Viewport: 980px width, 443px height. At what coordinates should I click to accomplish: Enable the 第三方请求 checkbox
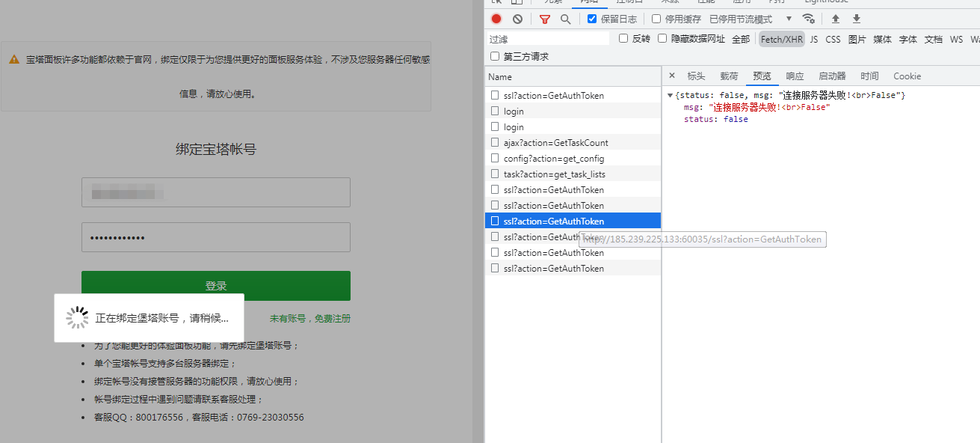(x=495, y=56)
